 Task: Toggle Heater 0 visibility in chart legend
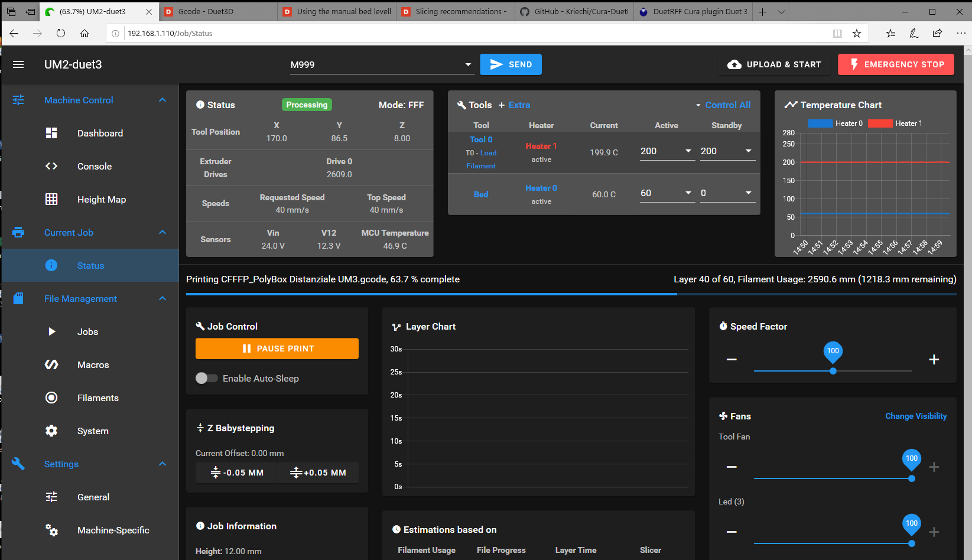835,123
